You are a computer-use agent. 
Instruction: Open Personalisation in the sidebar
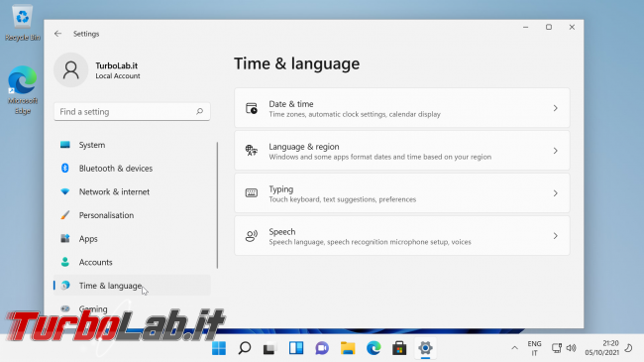132,215
